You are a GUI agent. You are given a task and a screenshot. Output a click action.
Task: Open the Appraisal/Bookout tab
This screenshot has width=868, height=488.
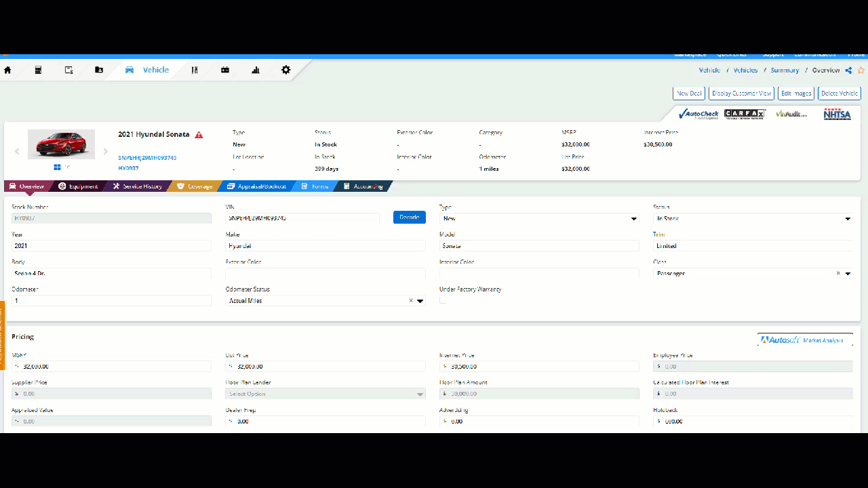point(256,186)
